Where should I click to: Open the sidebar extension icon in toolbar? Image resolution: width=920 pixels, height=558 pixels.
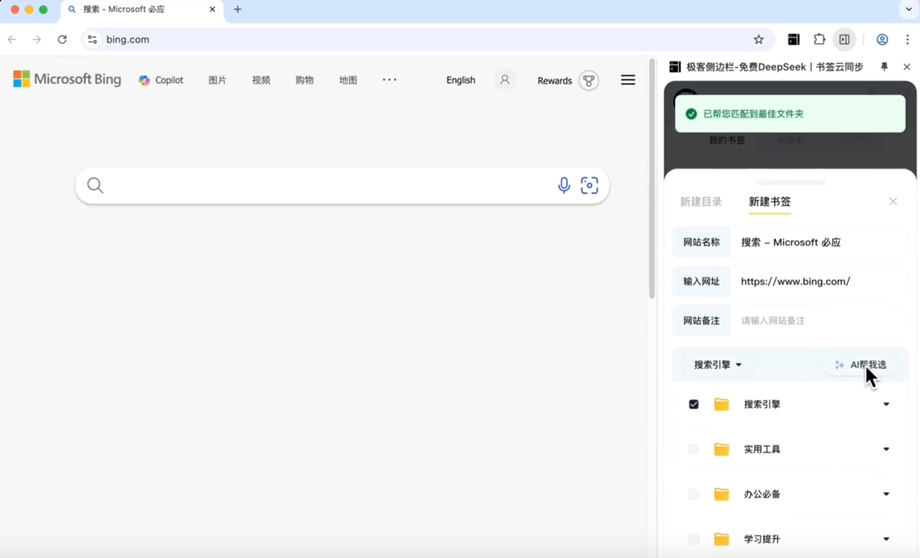[x=793, y=39]
